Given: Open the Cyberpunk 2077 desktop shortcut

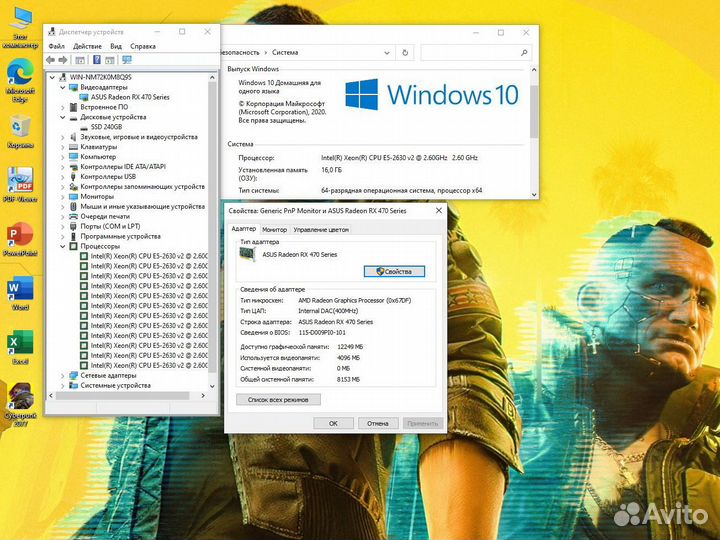Looking at the screenshot, I should point(20,405).
